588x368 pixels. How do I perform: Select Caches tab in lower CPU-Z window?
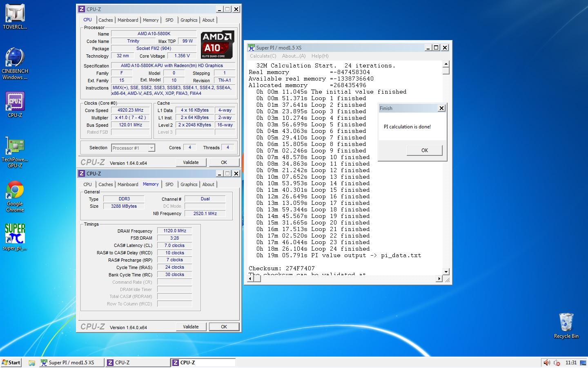105,184
